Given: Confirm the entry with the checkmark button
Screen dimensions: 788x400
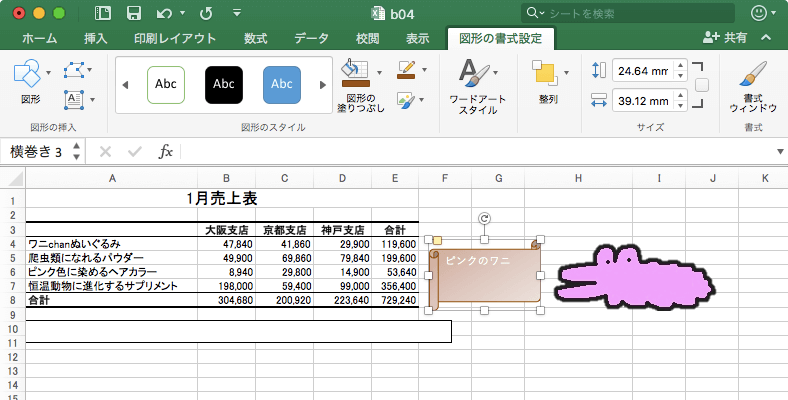Looking at the screenshot, I should 135,151.
